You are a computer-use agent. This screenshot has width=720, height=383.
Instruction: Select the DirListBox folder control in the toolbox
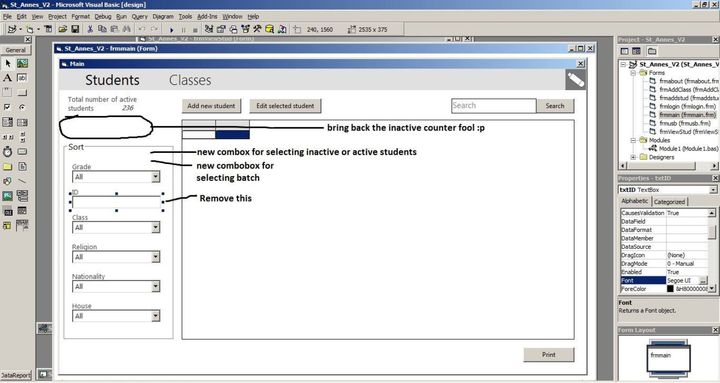(x=7, y=166)
